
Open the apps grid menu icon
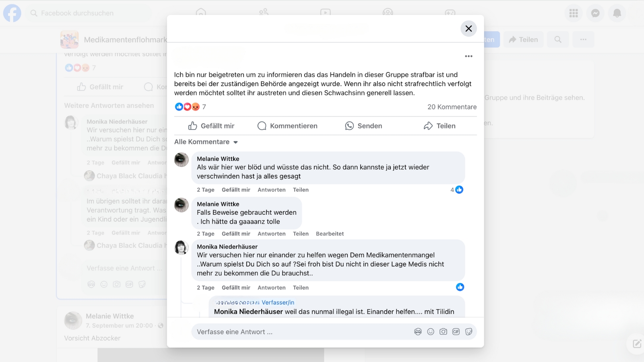click(574, 13)
